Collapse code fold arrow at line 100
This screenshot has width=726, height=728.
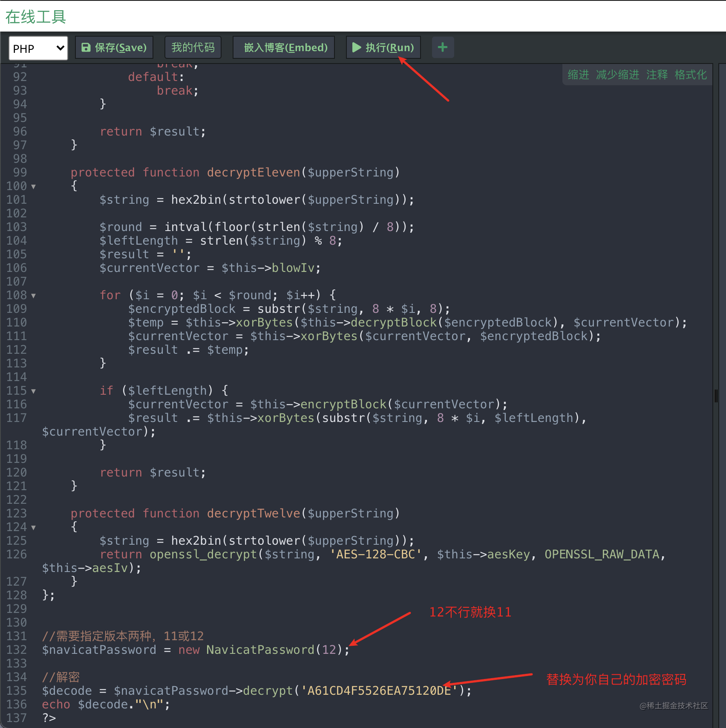33,187
